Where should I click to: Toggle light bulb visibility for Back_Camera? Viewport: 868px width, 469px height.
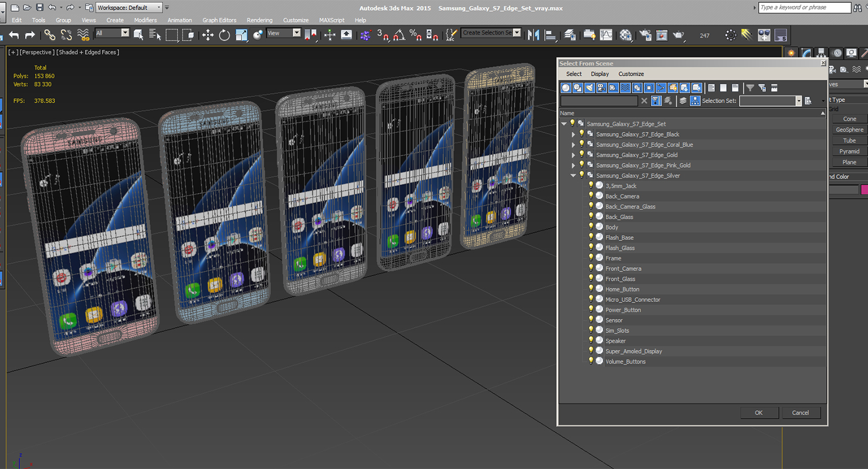point(591,196)
